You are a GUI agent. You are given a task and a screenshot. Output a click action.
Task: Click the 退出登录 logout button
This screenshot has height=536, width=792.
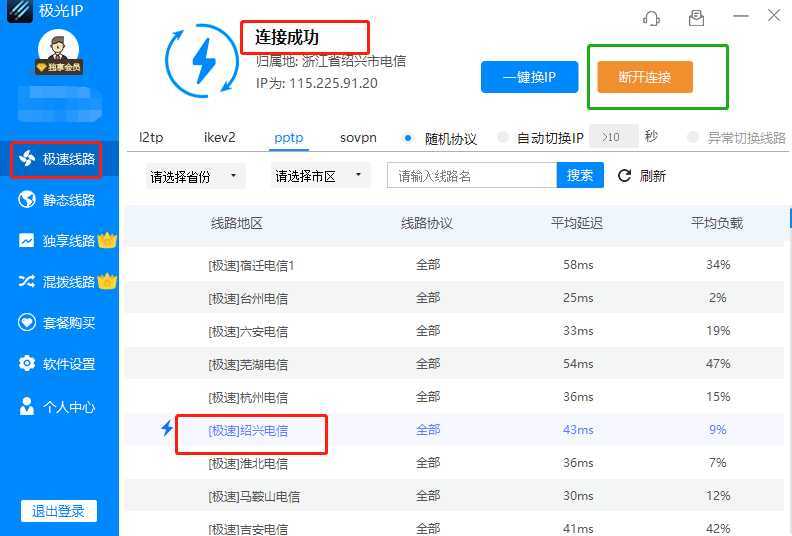[59, 511]
